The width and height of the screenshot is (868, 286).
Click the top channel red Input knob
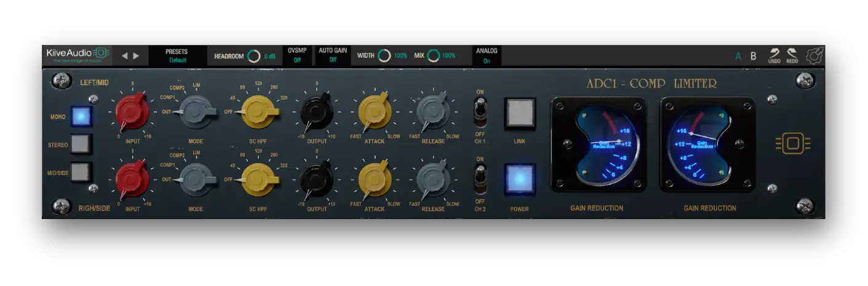(x=132, y=109)
